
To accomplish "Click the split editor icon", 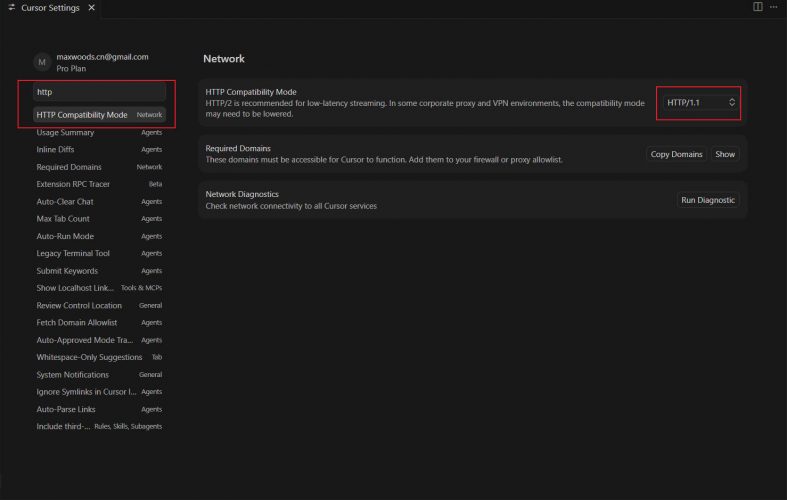I will [757, 7].
